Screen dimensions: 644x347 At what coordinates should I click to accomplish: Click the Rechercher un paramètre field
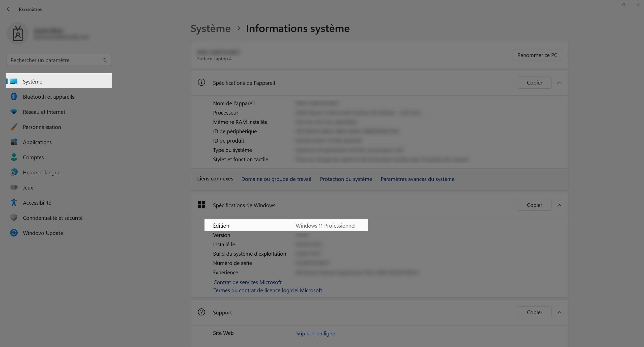[59, 60]
